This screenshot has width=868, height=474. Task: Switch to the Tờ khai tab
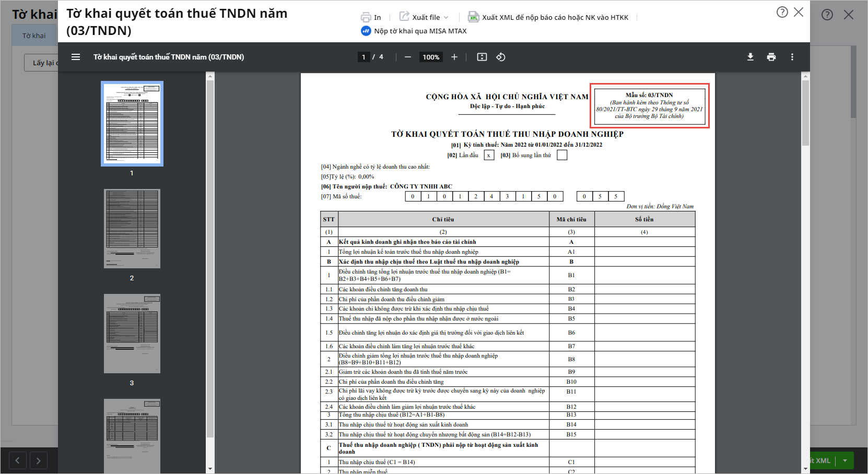(34, 35)
